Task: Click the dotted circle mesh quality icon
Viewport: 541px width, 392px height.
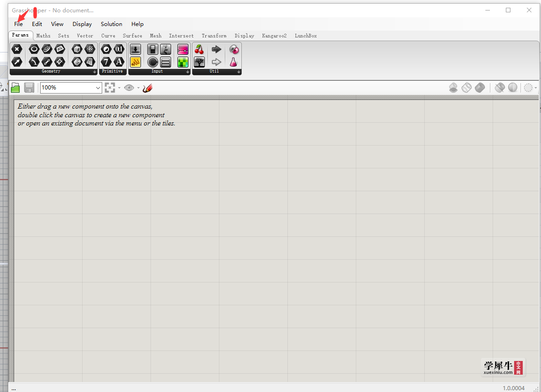Action: (x=528, y=88)
